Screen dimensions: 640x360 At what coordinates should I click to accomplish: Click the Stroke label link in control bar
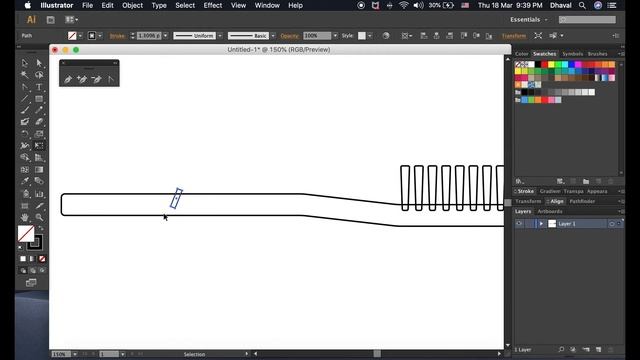point(117,36)
